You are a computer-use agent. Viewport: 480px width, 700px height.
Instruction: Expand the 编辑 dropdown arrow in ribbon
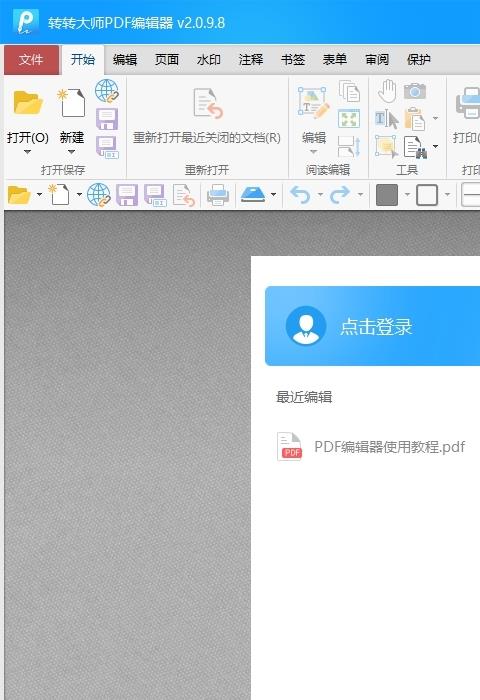coord(313,152)
